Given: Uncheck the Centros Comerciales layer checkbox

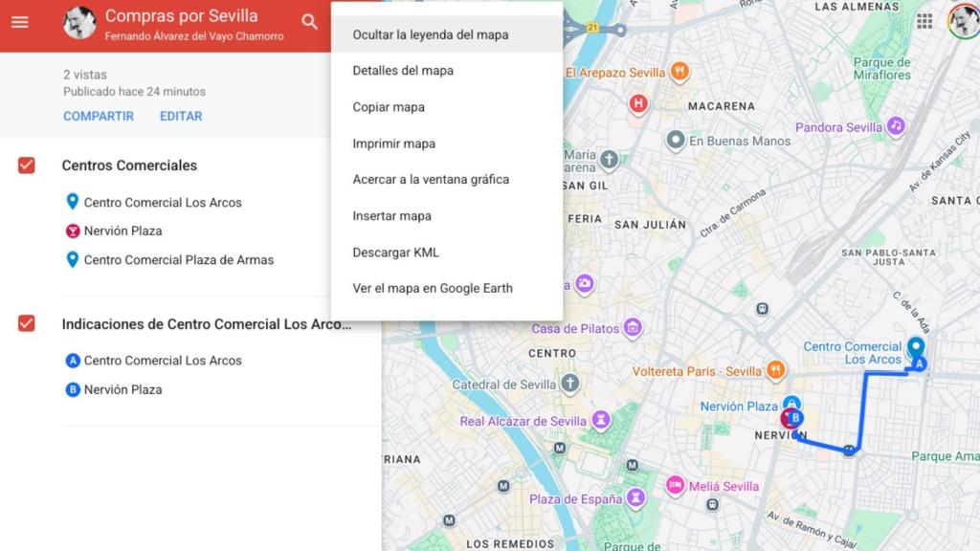Looking at the screenshot, I should tap(27, 165).
